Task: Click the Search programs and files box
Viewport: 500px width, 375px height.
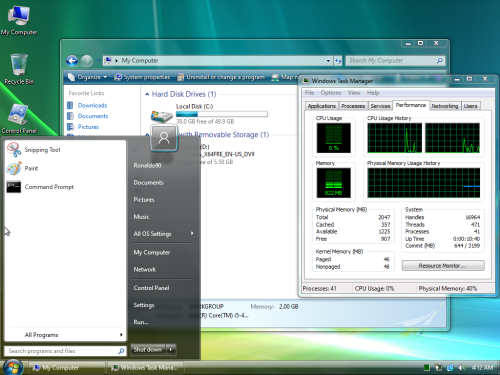Action: click(63, 351)
